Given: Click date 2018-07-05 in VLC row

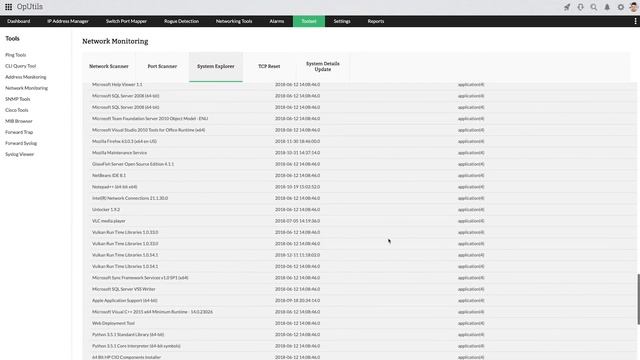Looking at the screenshot, I should tap(298, 221).
